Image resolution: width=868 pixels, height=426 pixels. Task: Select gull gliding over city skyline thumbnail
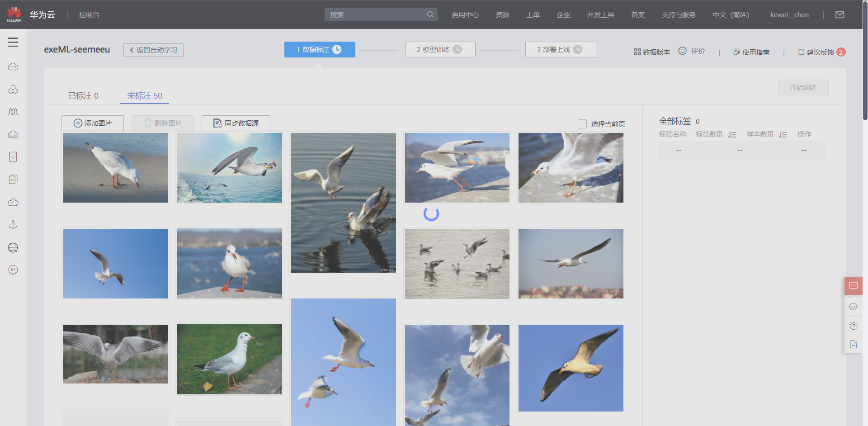571,264
